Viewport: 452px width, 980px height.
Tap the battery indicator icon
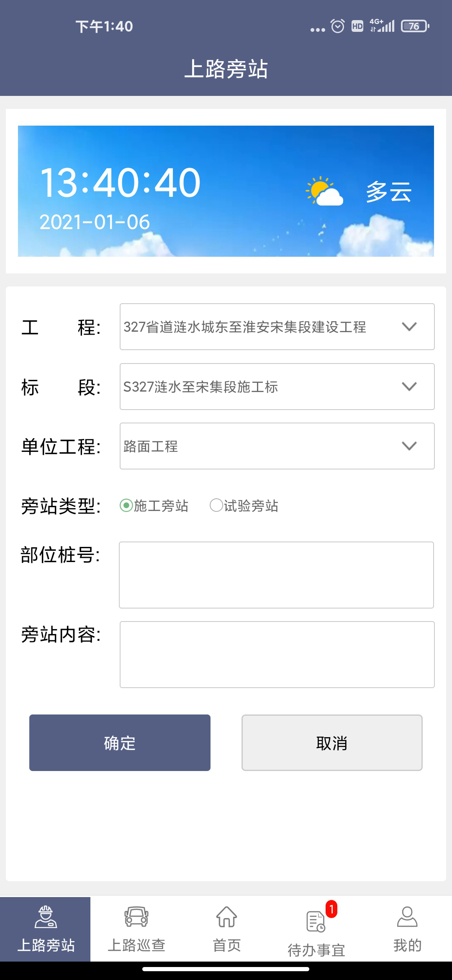[415, 26]
